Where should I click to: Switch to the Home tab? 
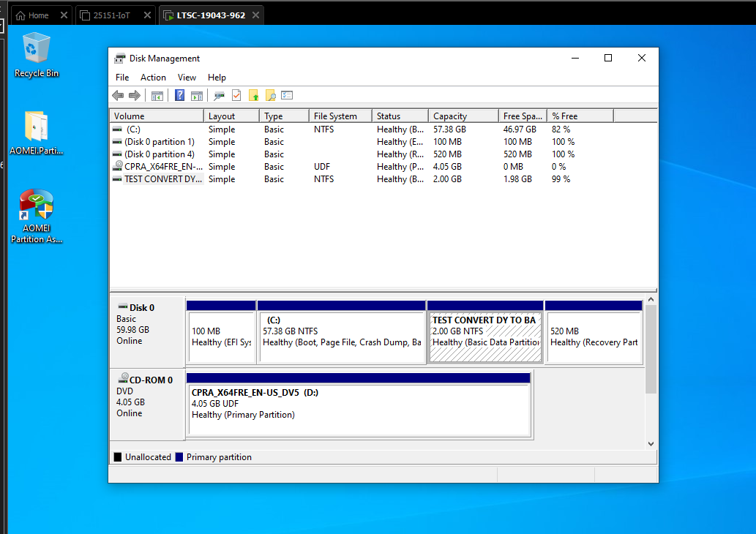38,15
